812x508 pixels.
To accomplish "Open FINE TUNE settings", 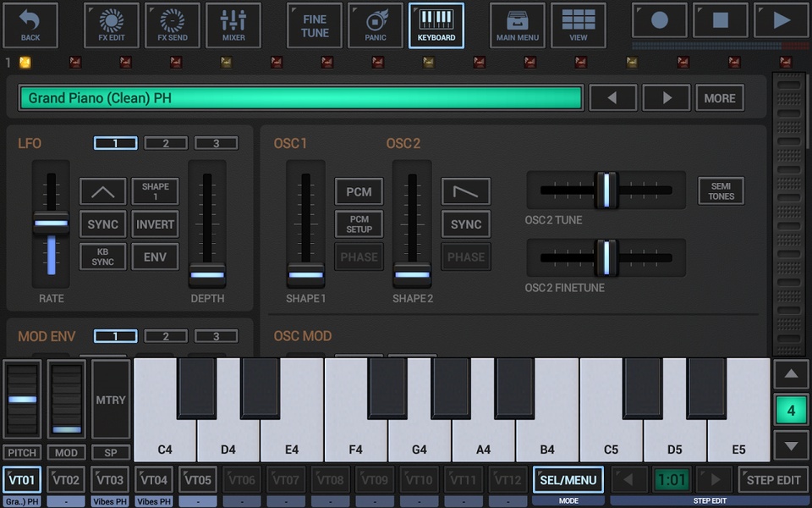I will tap(315, 25).
